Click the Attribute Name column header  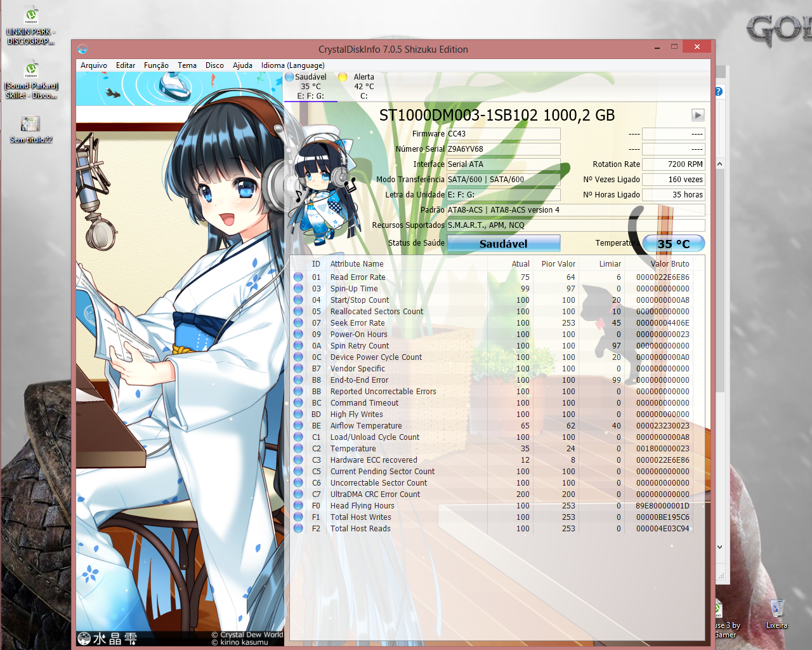click(357, 264)
